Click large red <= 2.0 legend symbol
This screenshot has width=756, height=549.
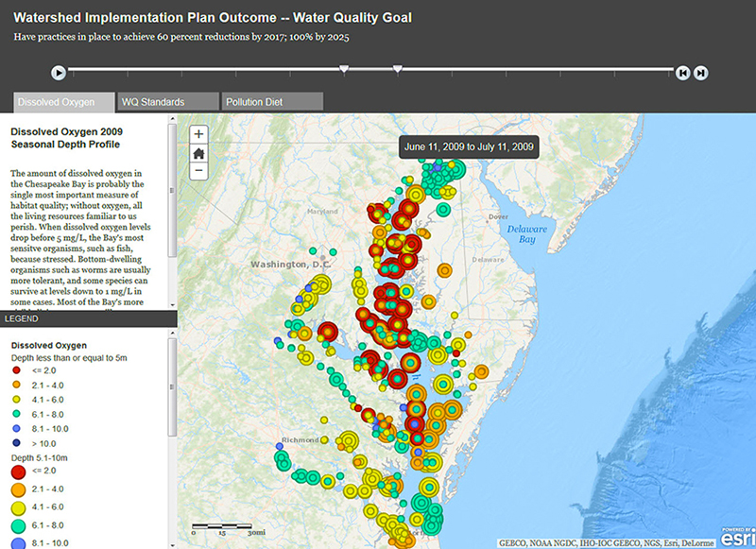click(x=18, y=472)
